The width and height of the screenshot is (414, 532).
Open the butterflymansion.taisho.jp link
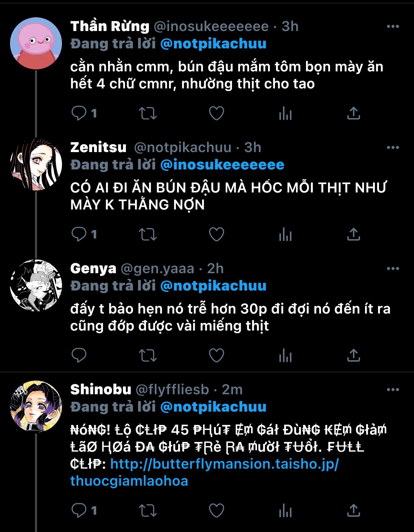tap(204, 472)
